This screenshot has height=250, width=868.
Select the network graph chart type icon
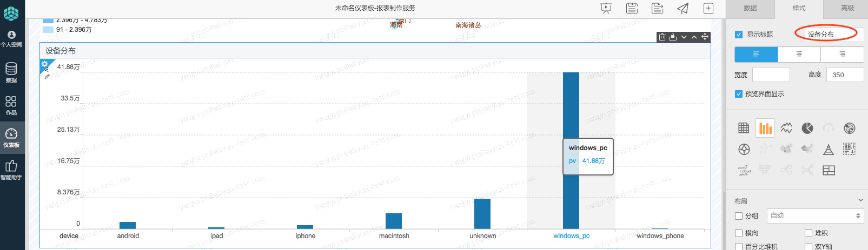pyautogui.click(x=807, y=170)
